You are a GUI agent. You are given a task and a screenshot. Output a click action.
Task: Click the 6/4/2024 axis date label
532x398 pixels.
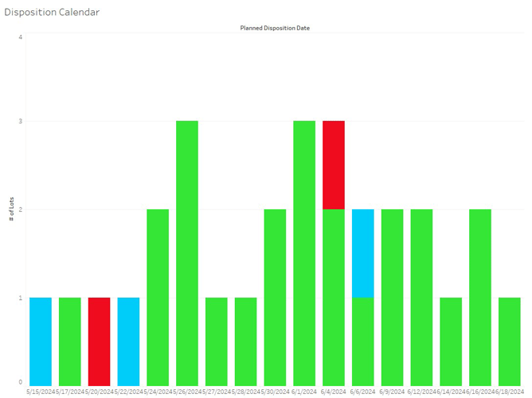[x=334, y=392]
